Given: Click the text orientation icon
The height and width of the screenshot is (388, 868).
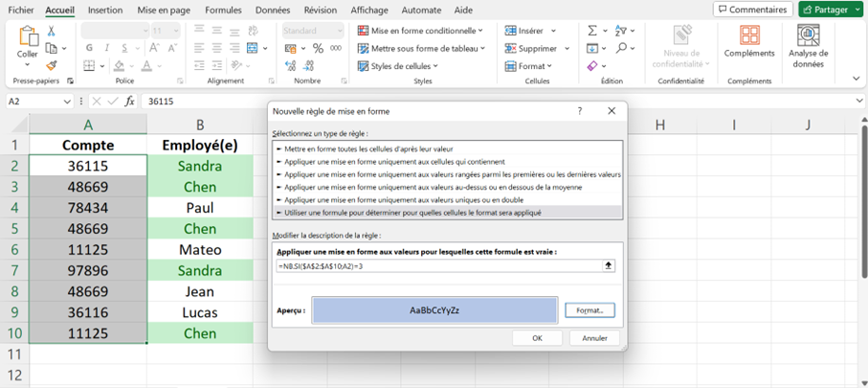Looking at the screenshot, I should (x=236, y=66).
